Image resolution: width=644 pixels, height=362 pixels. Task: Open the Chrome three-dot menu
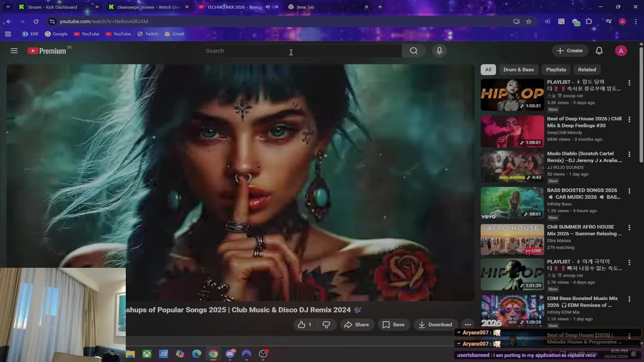pyautogui.click(x=635, y=22)
